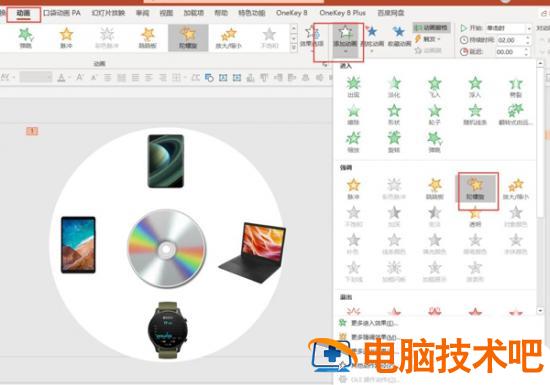Choose the 浮入 entrance effect
This screenshot has width=550, height=385.
(475, 87)
